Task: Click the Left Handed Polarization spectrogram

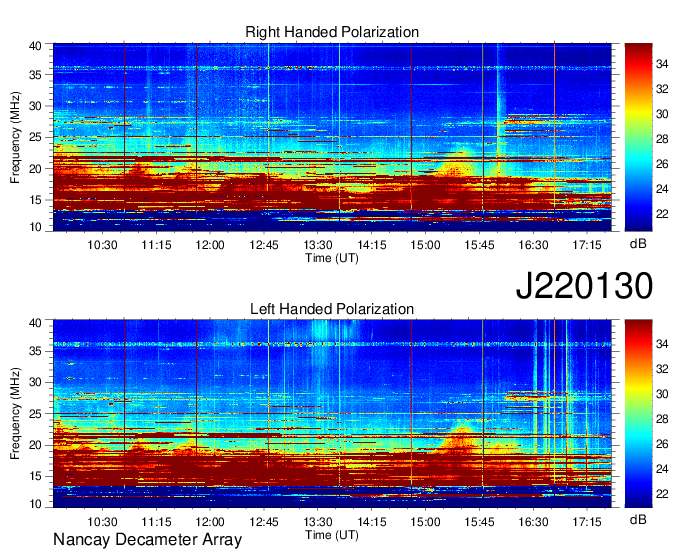Action: (332, 413)
